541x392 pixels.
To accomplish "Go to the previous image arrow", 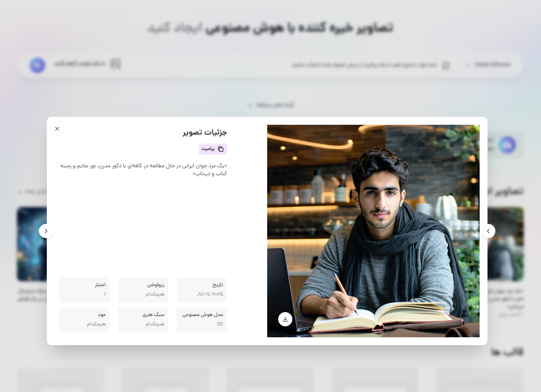I will tap(488, 231).
